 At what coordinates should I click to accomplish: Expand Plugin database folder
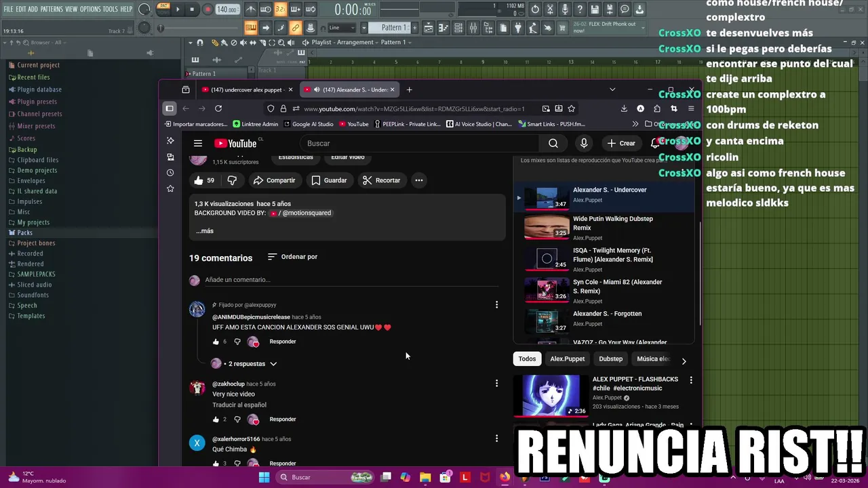tap(39, 89)
